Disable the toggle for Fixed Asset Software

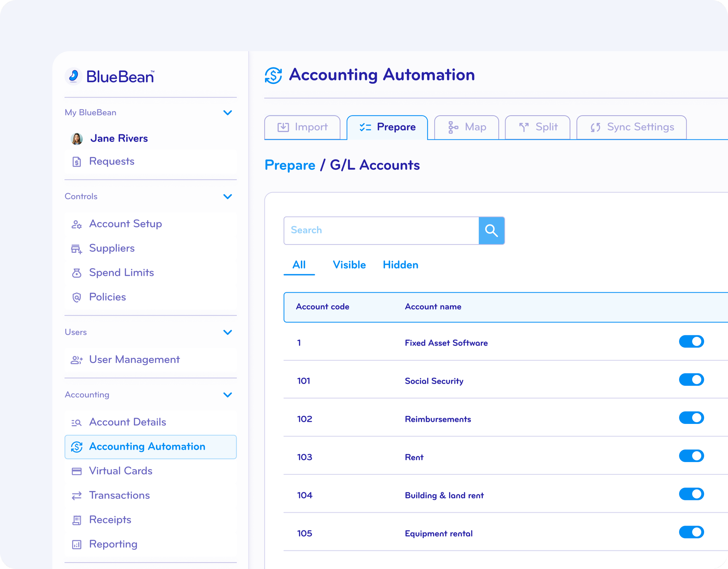point(691,341)
